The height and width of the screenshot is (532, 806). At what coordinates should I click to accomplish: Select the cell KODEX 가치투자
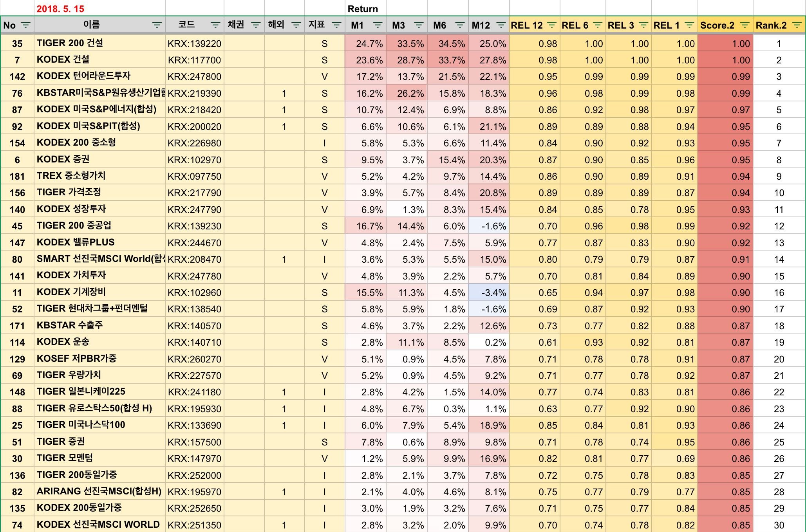99,275
